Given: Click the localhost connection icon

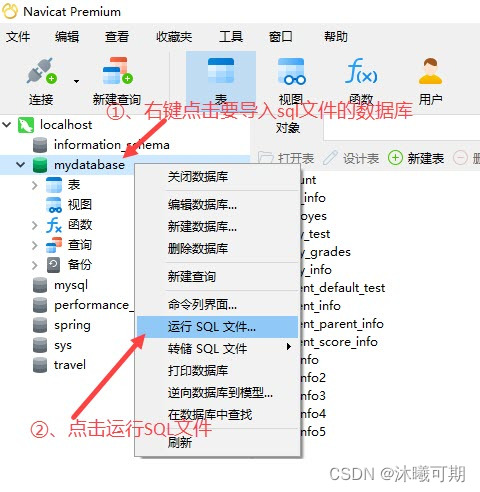Looking at the screenshot, I should click(x=26, y=125).
